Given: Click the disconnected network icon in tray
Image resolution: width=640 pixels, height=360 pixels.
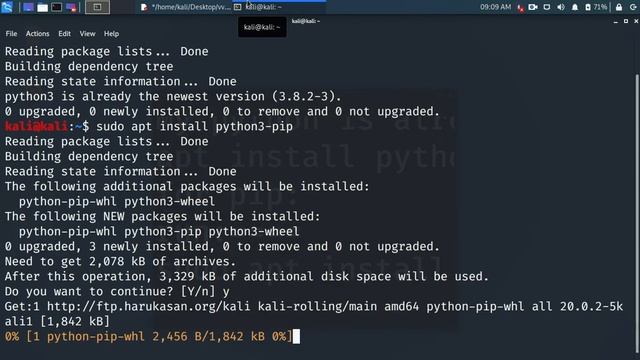Looking at the screenshot, I should point(520,7).
